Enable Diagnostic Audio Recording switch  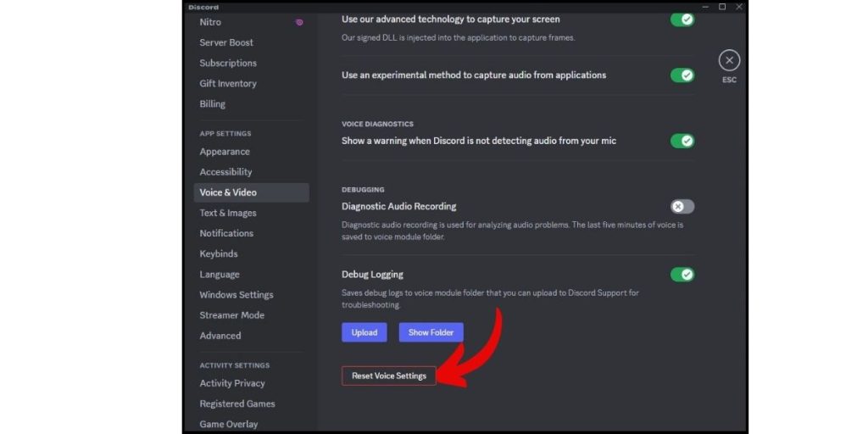click(682, 207)
